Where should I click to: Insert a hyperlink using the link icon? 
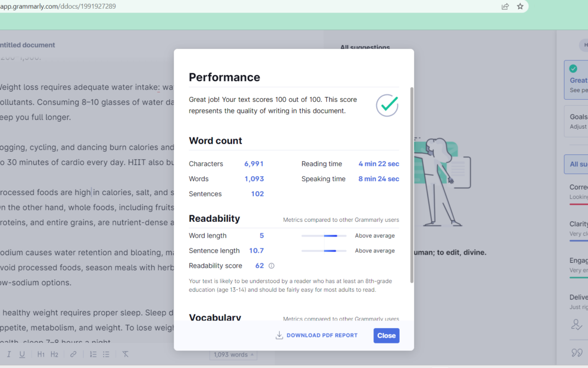[x=73, y=354]
